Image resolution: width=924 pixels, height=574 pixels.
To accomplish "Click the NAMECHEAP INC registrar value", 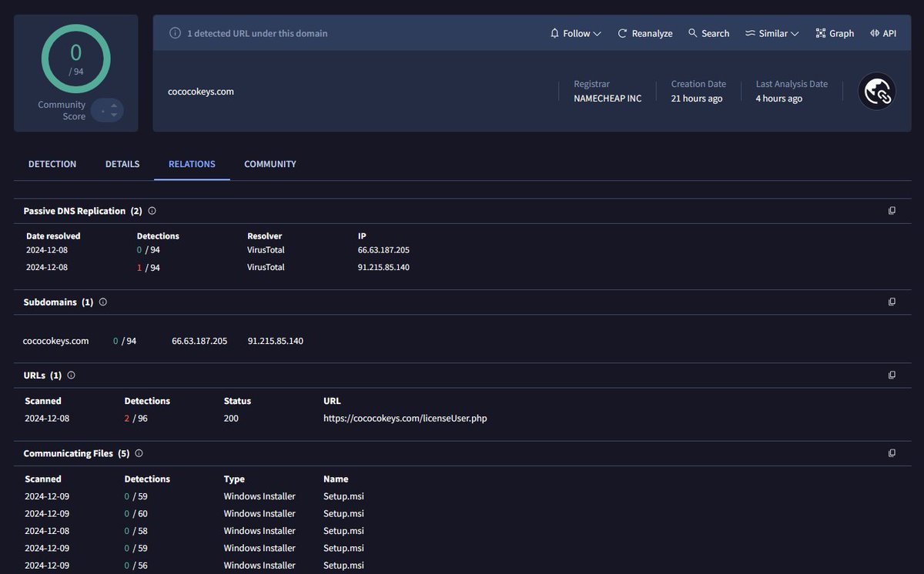I will 608,98.
